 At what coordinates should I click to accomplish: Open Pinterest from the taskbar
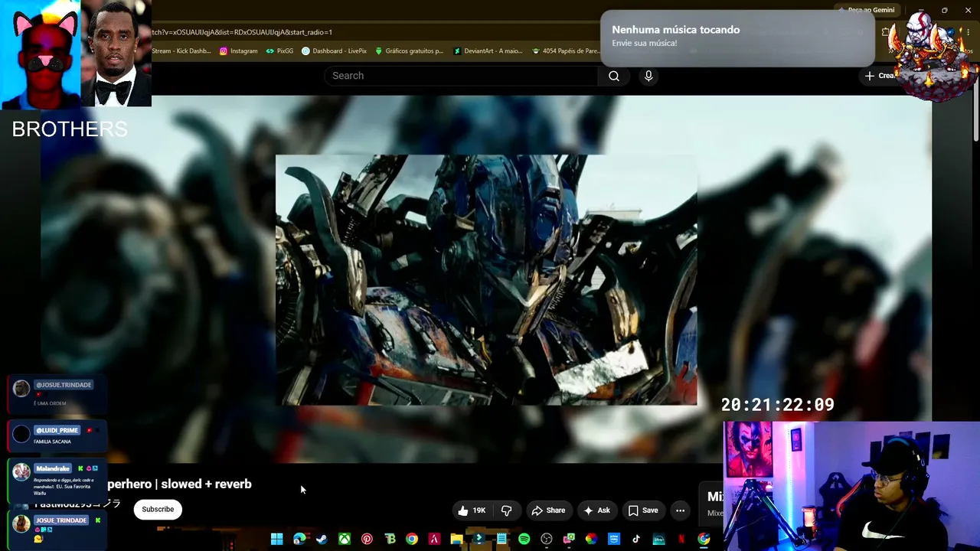coord(367,539)
